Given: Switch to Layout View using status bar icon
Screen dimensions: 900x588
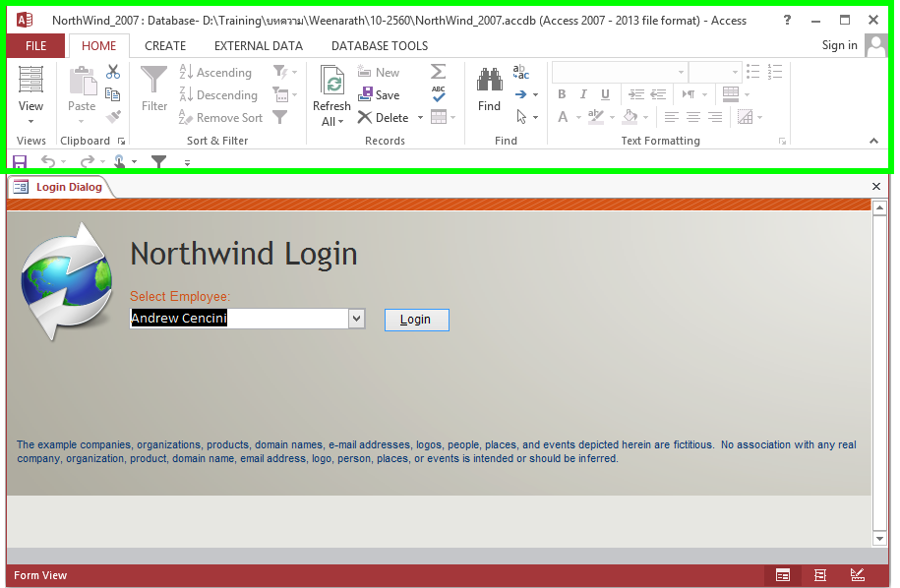Looking at the screenshot, I should 820,575.
